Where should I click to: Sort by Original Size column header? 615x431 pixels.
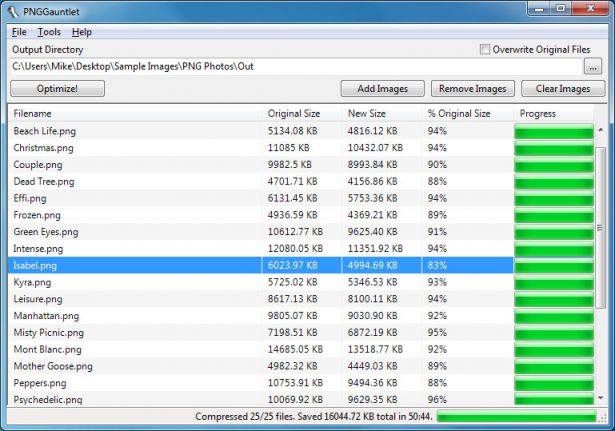tap(301, 113)
